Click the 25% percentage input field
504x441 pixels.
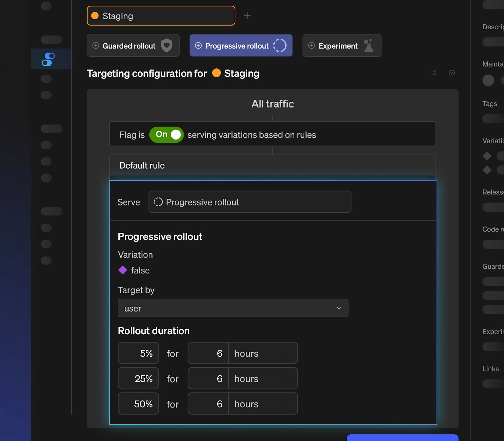point(138,379)
